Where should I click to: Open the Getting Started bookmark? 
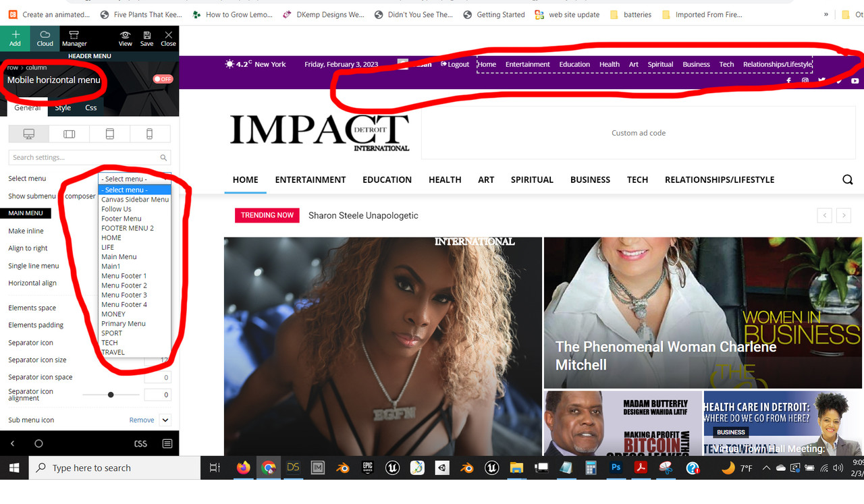click(493, 14)
